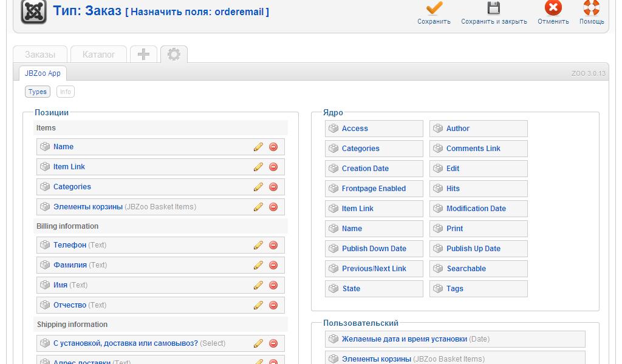Edit the Name element with pencil icon

pos(258,147)
